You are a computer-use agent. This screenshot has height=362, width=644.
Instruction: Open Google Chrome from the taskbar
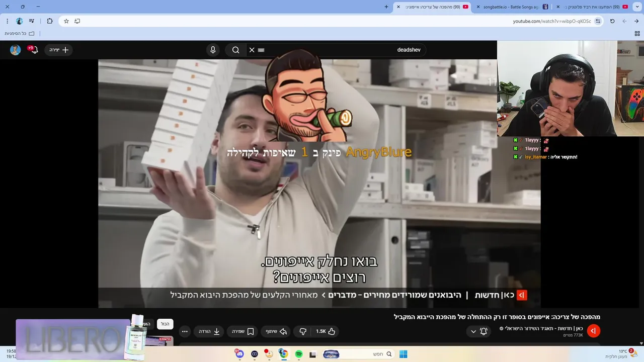283,354
